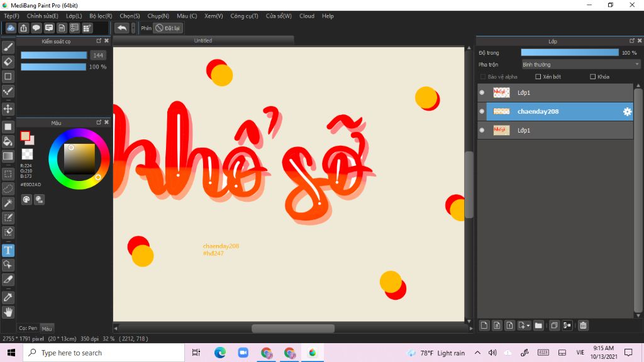Open the palette icon under color values

tap(26, 199)
